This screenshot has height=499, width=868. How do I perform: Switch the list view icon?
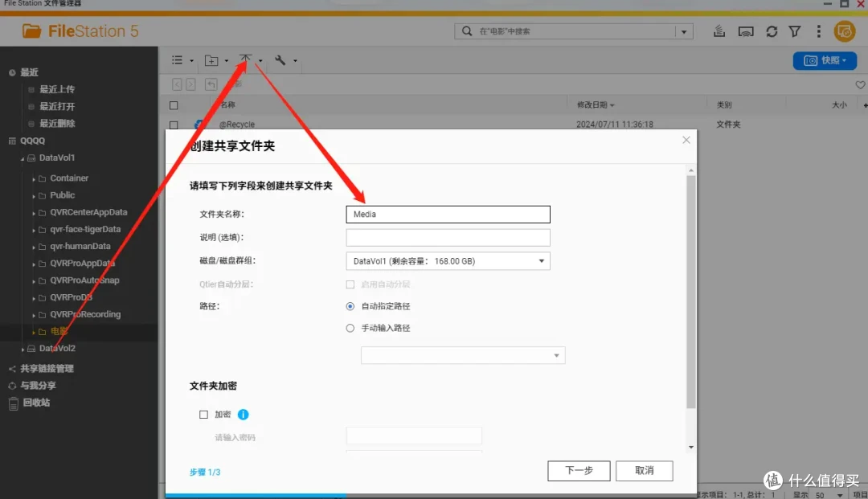178,60
